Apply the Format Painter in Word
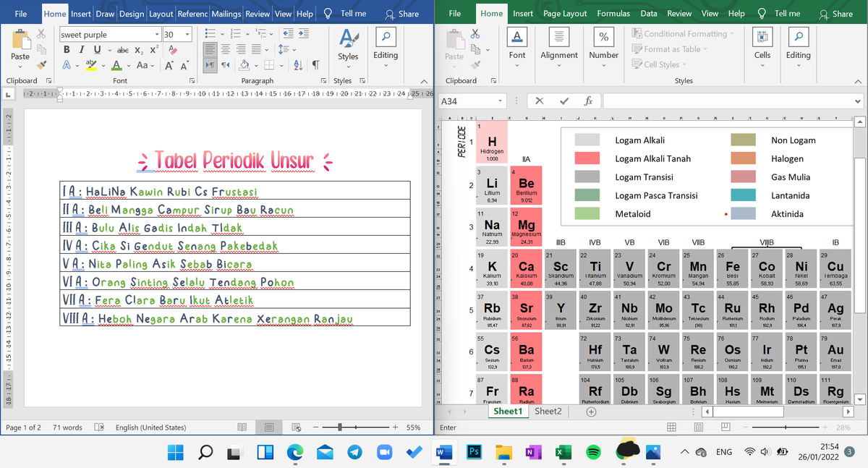Image resolution: width=868 pixels, height=468 pixels. tap(41, 65)
